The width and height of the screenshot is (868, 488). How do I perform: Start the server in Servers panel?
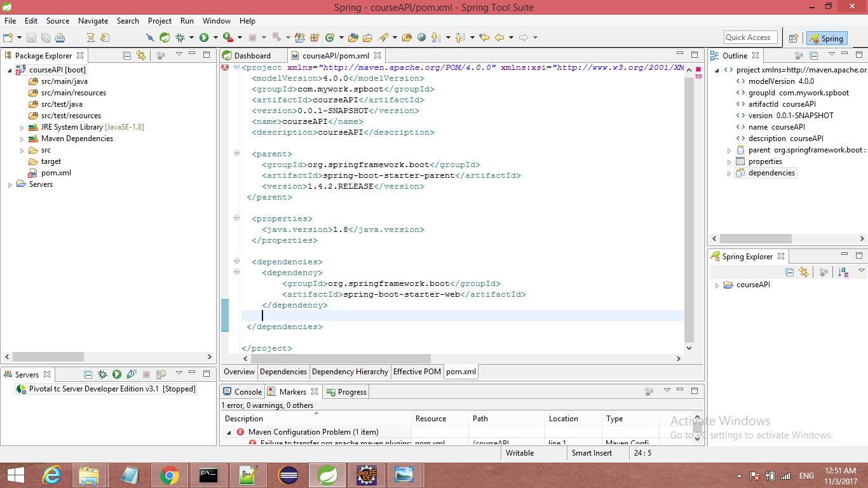117,374
